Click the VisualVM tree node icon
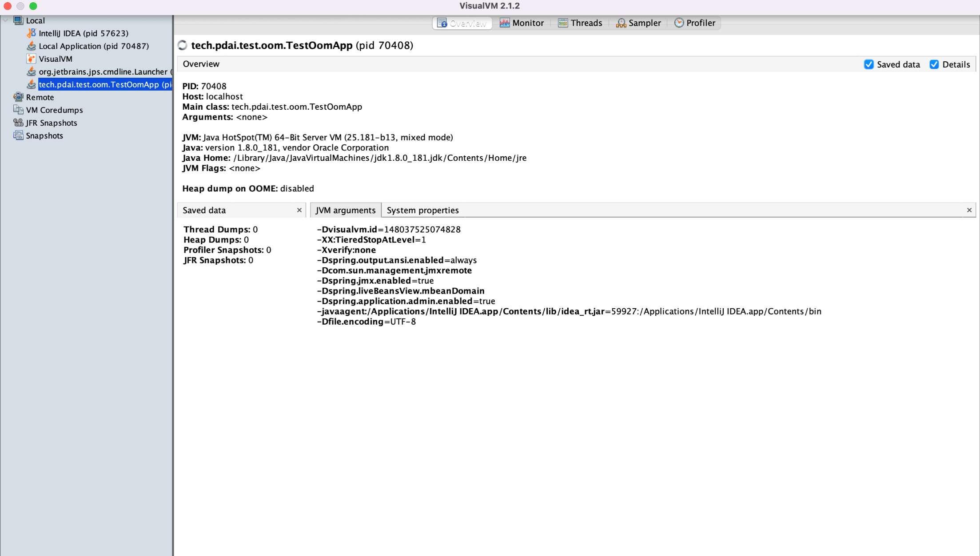Screen dimensions: 980x556 tap(31, 59)
